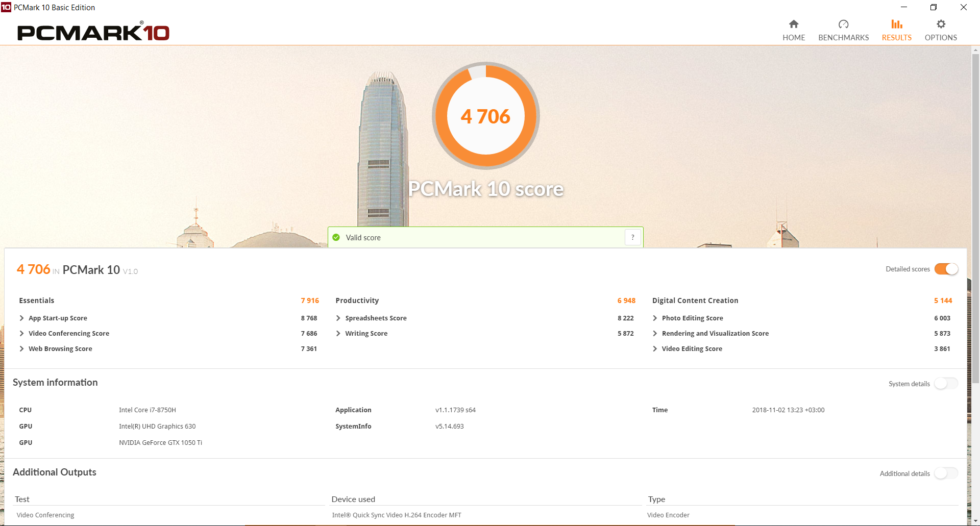Click the PCMark 10 title bar app icon
This screenshot has width=980, height=526.
(x=6, y=7)
